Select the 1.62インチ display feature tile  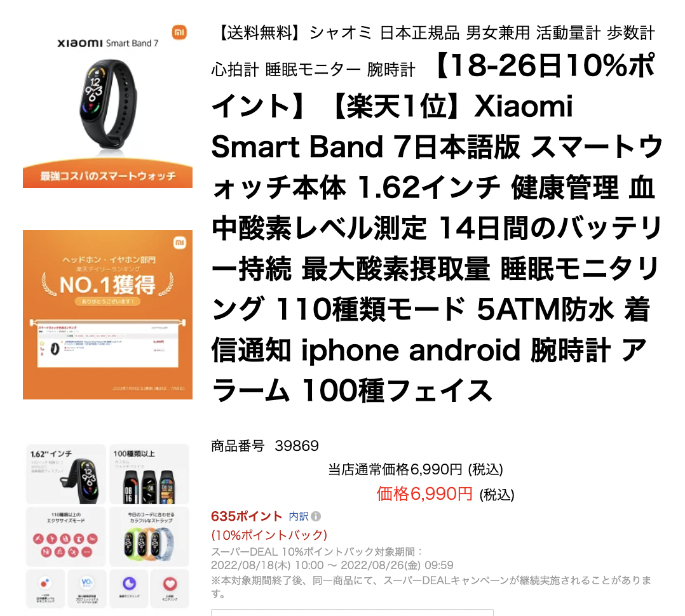click(x=66, y=474)
